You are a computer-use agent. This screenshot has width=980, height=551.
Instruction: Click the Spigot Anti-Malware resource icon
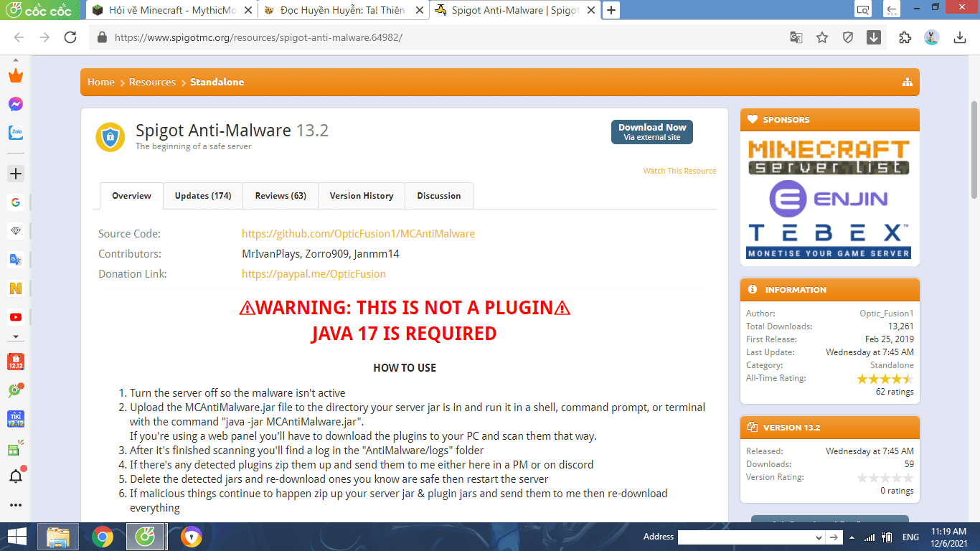point(110,137)
